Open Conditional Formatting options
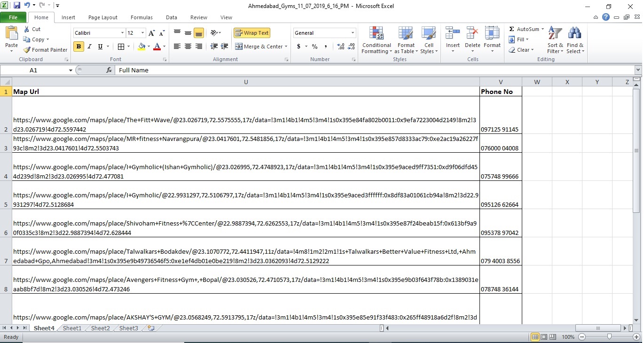The height and width of the screenshot is (343, 644). (376, 41)
